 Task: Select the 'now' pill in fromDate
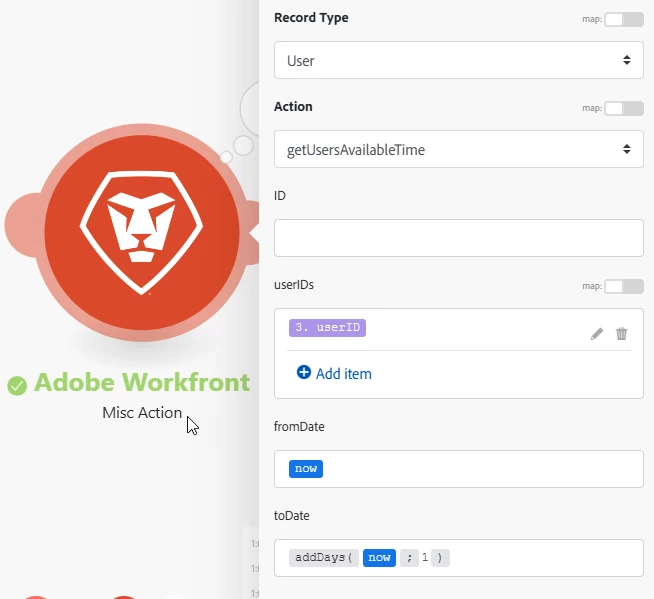point(306,469)
